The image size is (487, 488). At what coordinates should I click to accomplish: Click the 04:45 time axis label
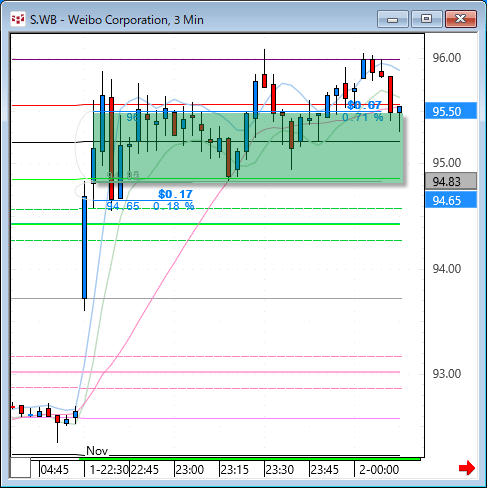pyautogui.click(x=54, y=470)
